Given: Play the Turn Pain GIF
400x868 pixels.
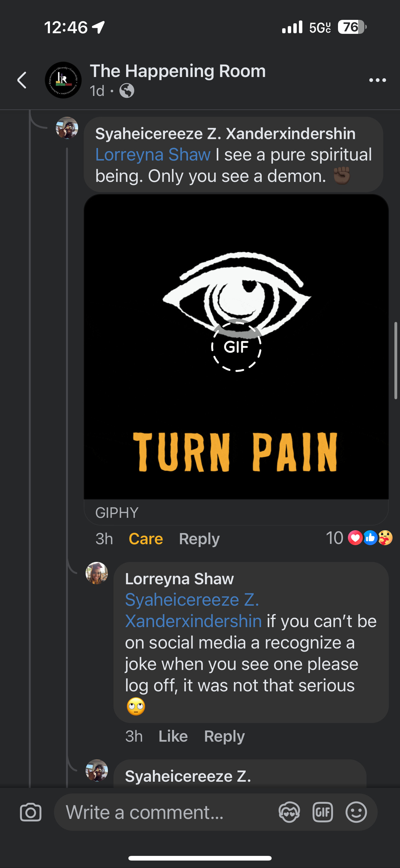Looking at the screenshot, I should 236,347.
